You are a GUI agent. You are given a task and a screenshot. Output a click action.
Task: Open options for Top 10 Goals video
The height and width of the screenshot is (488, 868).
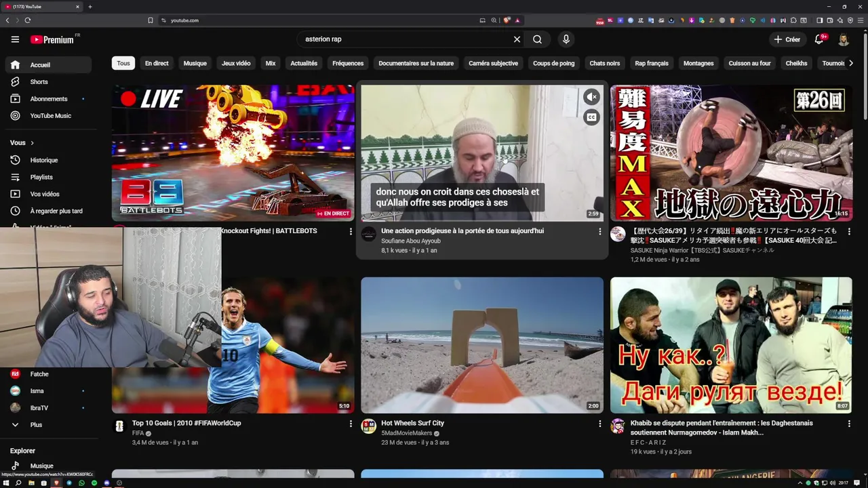tap(351, 424)
